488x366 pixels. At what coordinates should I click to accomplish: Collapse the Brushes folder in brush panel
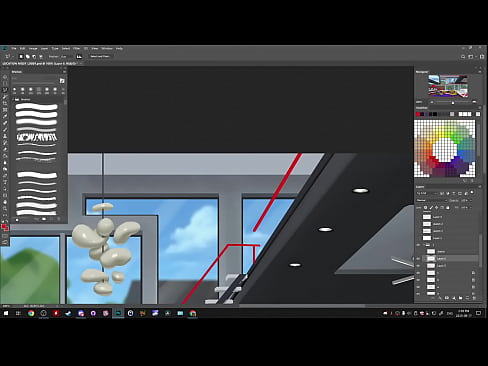coord(13,99)
